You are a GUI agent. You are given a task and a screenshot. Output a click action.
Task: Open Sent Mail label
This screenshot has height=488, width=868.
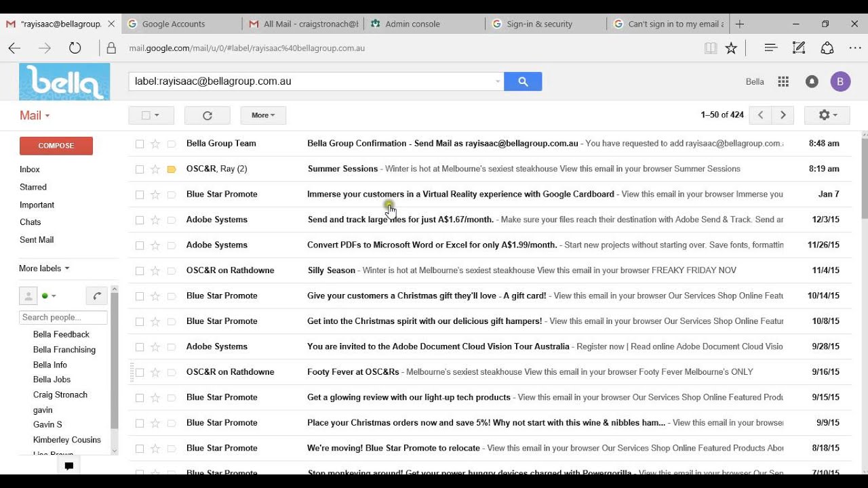click(x=37, y=240)
